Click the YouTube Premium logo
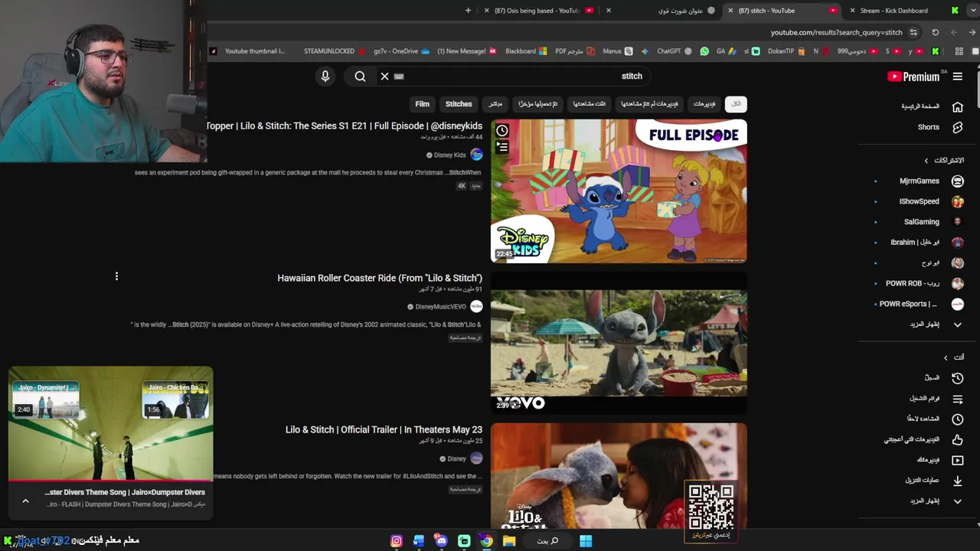The height and width of the screenshot is (551, 980). pyautogui.click(x=913, y=77)
